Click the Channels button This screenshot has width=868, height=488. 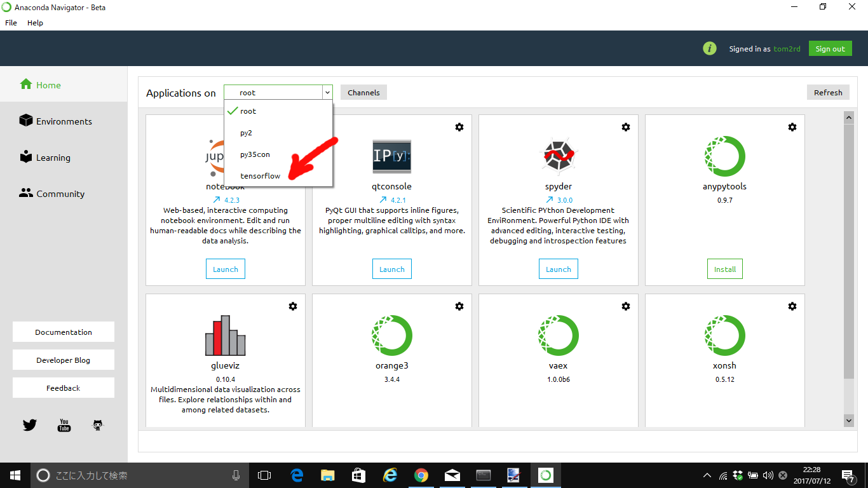coord(363,93)
